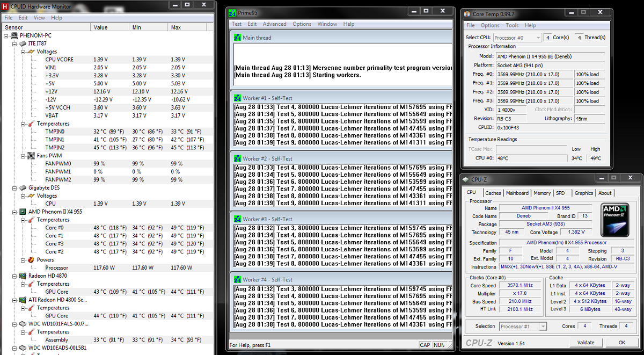The width and height of the screenshot is (644, 355).
Task: Open the Advanced menu in Prime95
Action: pos(274,24)
